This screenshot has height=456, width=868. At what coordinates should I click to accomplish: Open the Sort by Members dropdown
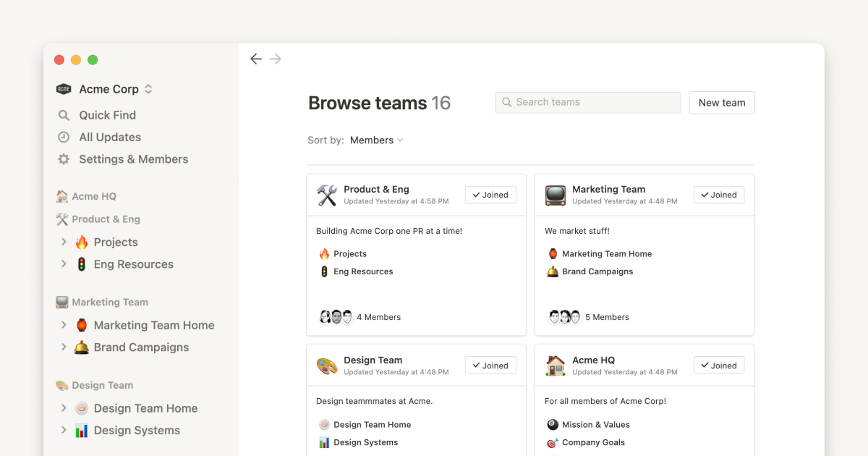point(376,140)
